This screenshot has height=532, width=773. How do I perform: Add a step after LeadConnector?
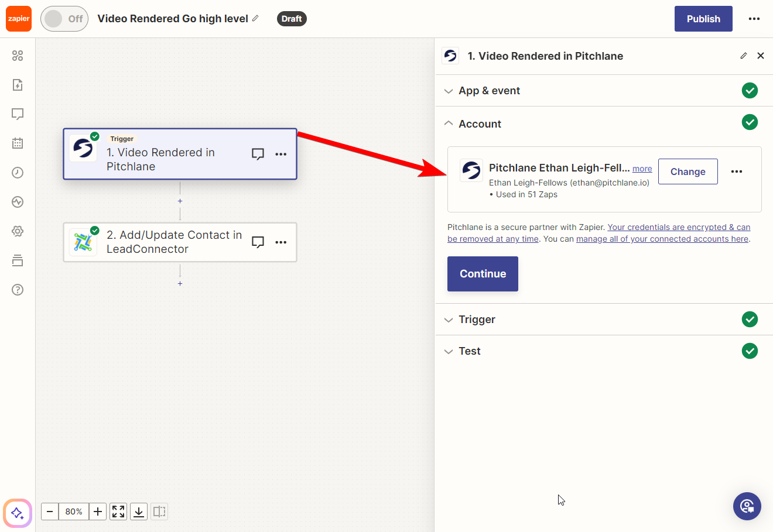pyautogui.click(x=180, y=283)
